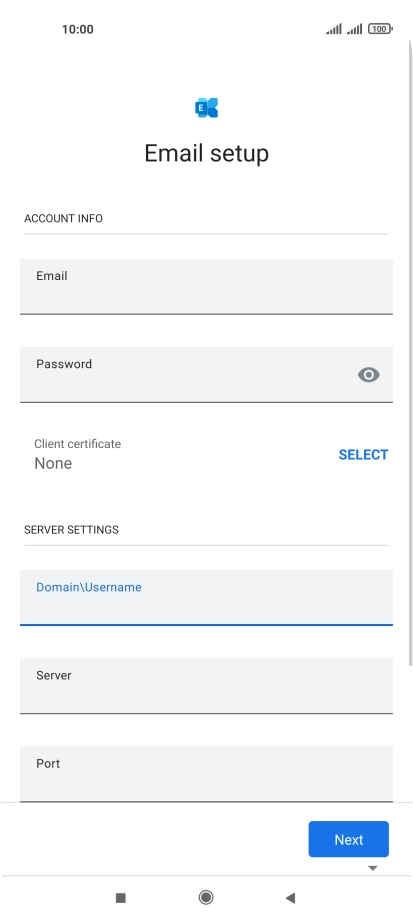Image resolution: width=413 pixels, height=919 pixels.
Task: Focus the Server input field
Action: click(x=206, y=686)
